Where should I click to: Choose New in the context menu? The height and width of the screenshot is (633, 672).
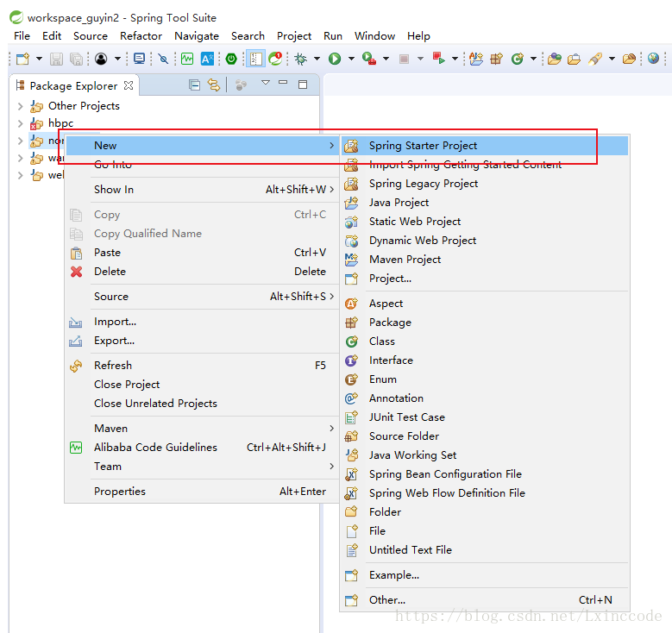[202, 145]
